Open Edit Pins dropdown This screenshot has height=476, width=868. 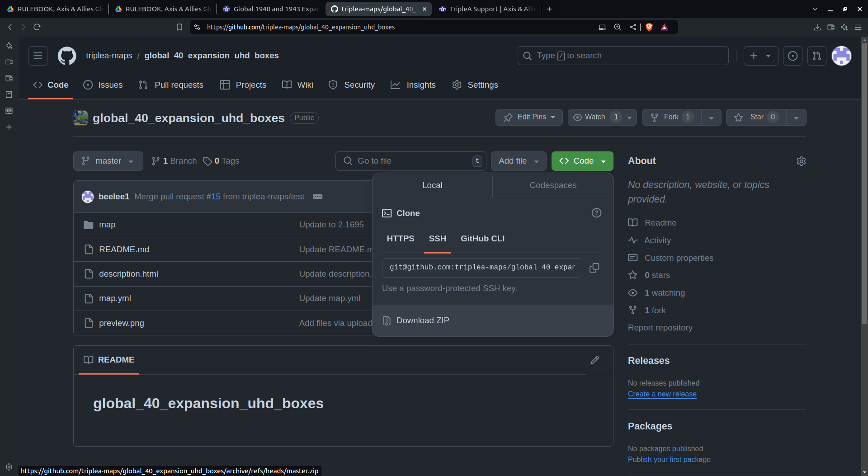pos(529,117)
